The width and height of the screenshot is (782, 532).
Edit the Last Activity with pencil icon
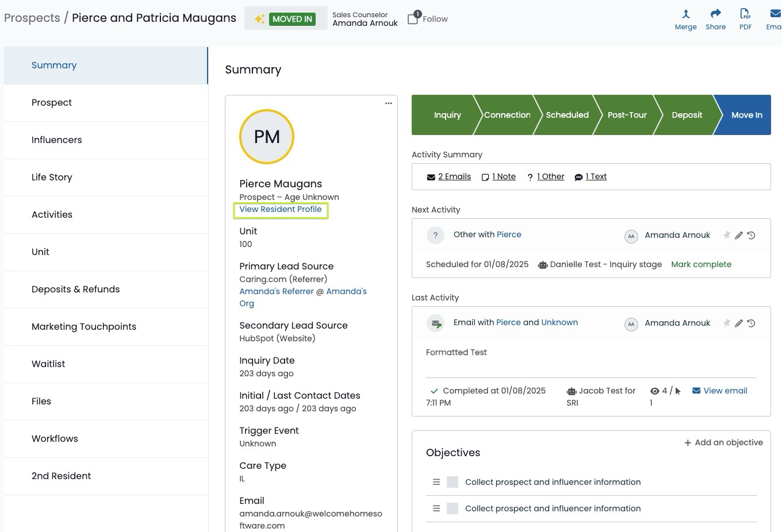pos(739,323)
